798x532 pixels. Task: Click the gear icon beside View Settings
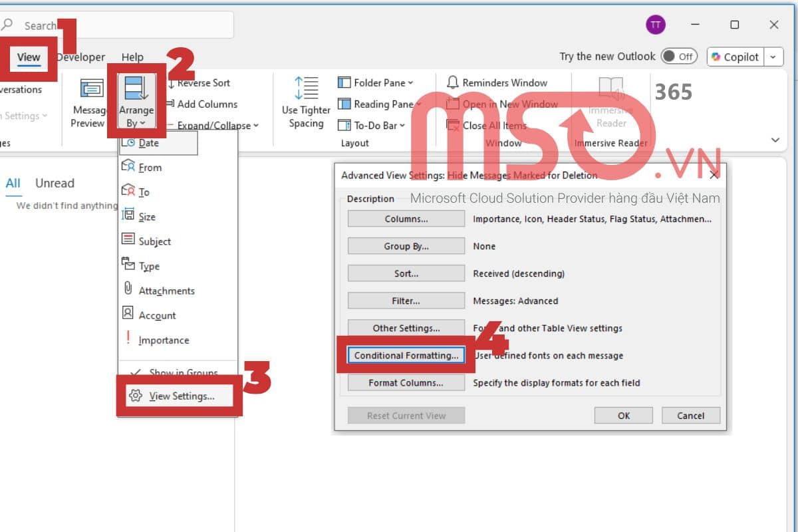point(136,396)
